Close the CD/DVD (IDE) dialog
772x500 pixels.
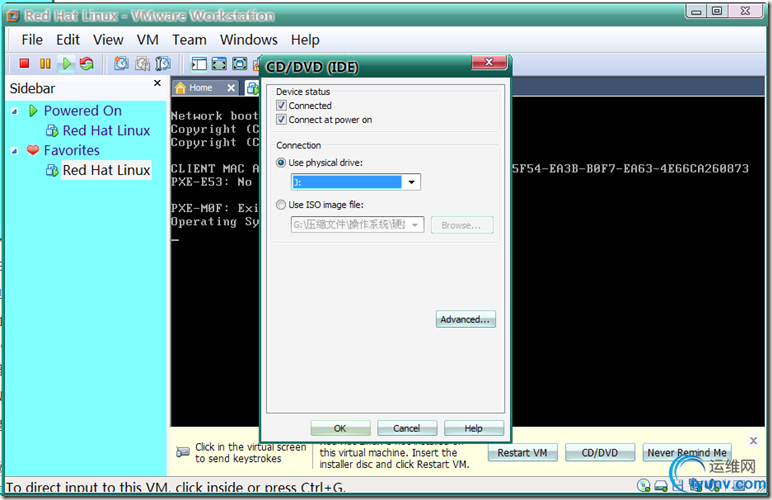pos(489,62)
